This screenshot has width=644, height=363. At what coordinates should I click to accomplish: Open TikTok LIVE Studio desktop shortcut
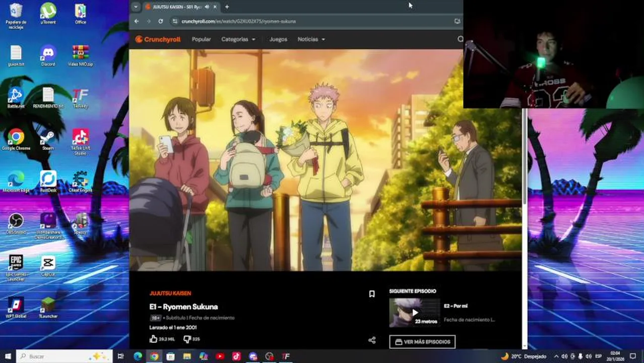point(80,142)
